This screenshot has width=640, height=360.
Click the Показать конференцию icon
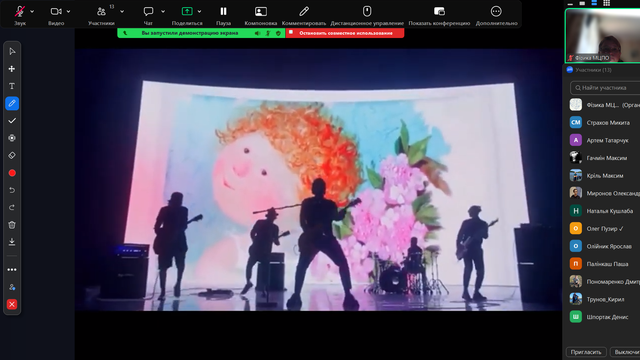click(439, 11)
